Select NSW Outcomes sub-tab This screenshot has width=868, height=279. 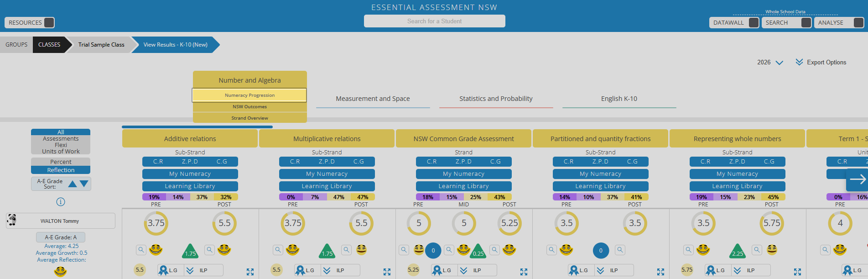pyautogui.click(x=250, y=107)
